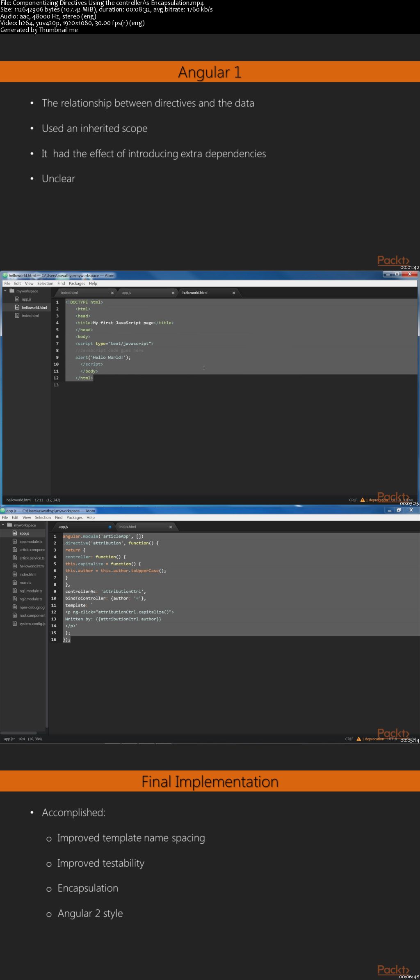Collapse myworkspace chevron in app.js window
The height and width of the screenshot is (980, 420).
click(3, 525)
